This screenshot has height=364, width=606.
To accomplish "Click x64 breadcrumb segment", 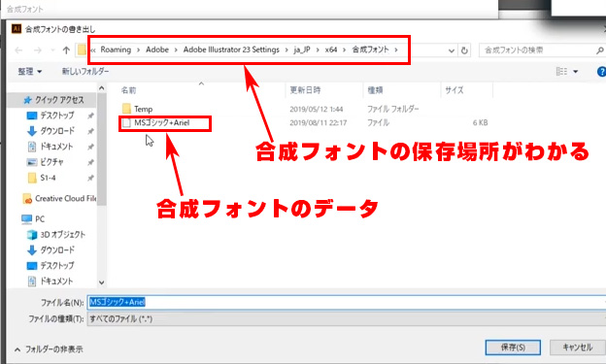I will coord(331,50).
